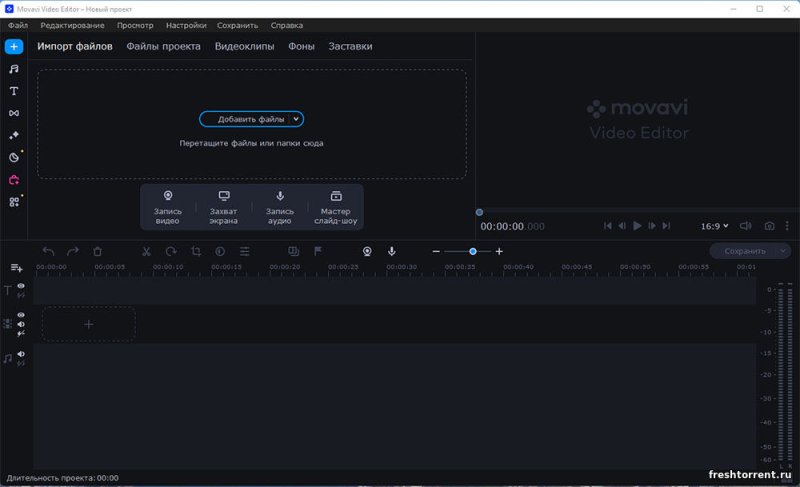Take a snapshot with the camera icon

click(769, 226)
